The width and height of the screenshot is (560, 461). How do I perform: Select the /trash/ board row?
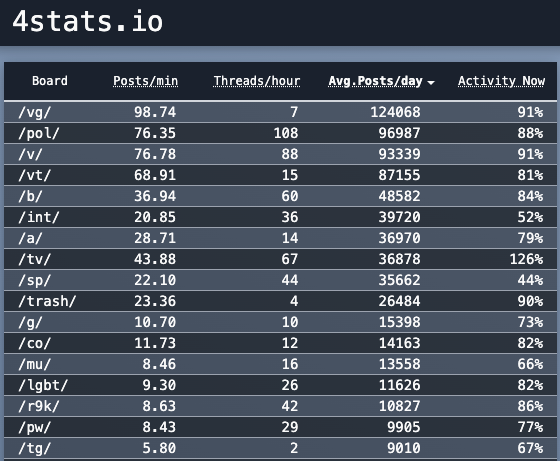[x=280, y=301]
